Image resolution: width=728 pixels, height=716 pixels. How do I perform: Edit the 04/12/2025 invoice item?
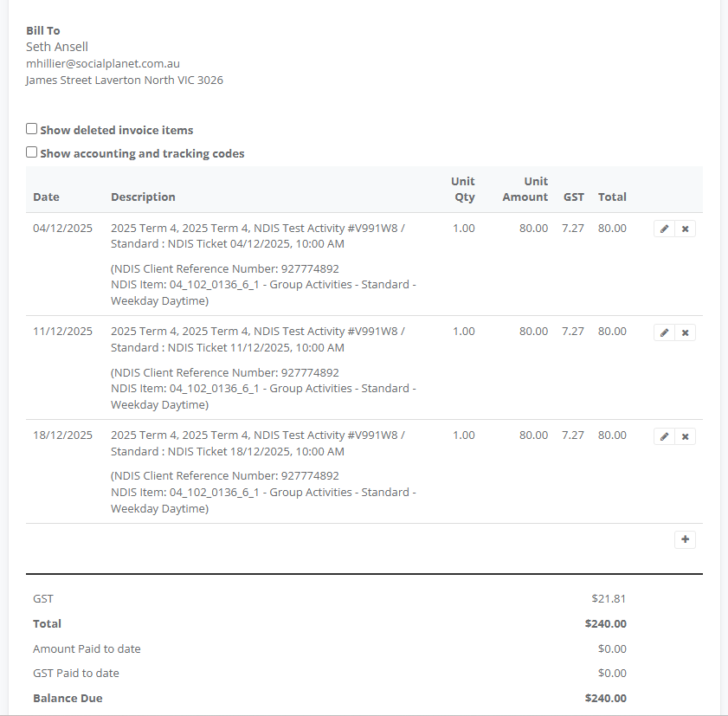point(664,229)
